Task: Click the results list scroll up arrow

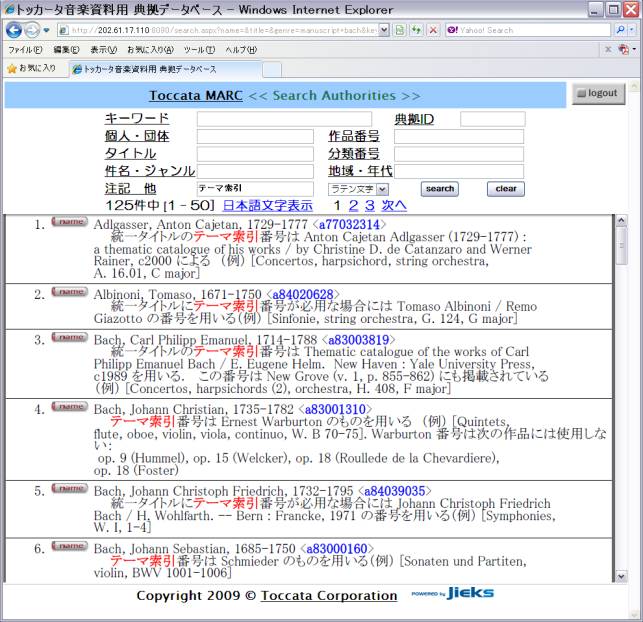Action: coord(621,221)
